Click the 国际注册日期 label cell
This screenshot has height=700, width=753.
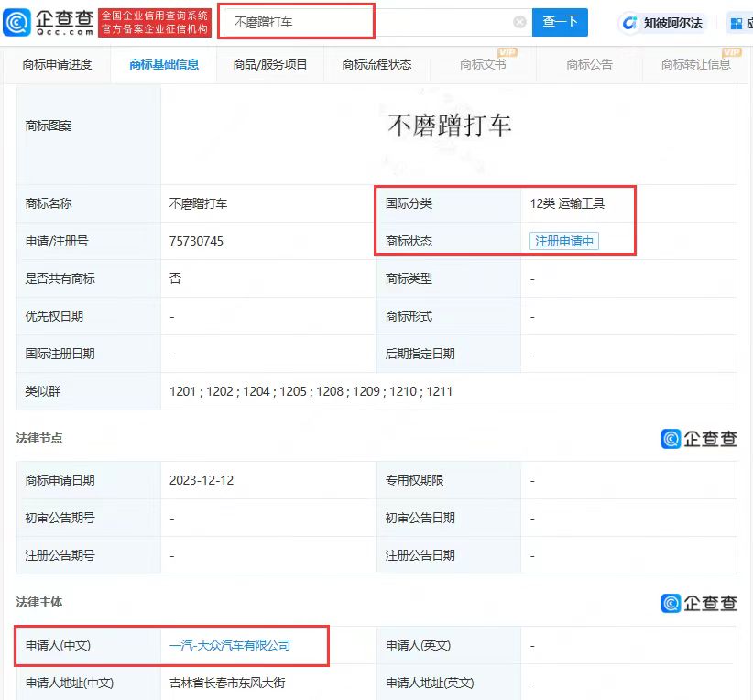click(x=88, y=354)
